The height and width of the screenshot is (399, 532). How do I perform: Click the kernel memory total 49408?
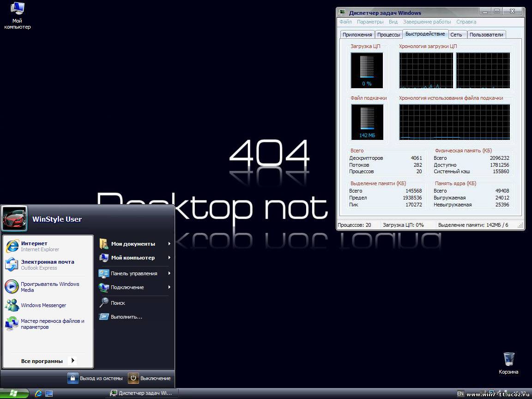point(502,191)
